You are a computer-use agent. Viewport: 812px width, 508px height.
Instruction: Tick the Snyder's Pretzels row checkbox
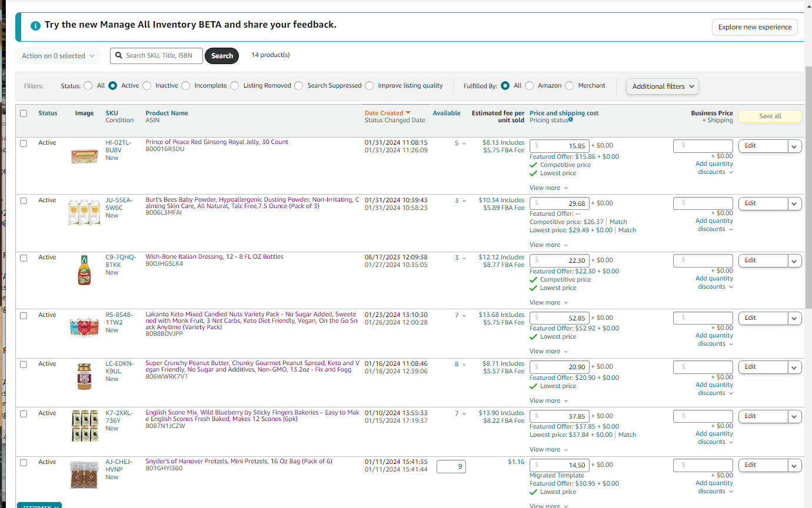24,462
